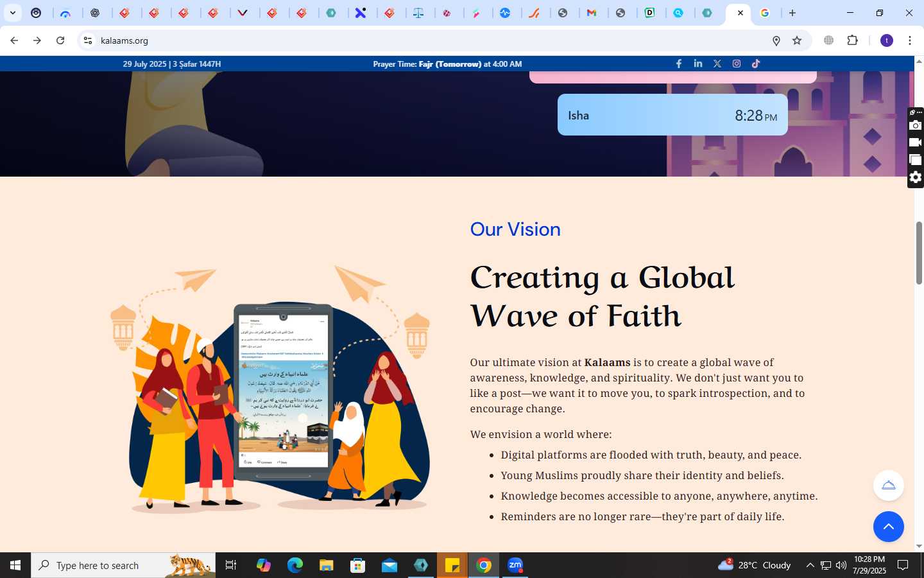Open the Chrome extensions puzzle icon
Viewport: 924px width, 578px height.
coord(852,40)
